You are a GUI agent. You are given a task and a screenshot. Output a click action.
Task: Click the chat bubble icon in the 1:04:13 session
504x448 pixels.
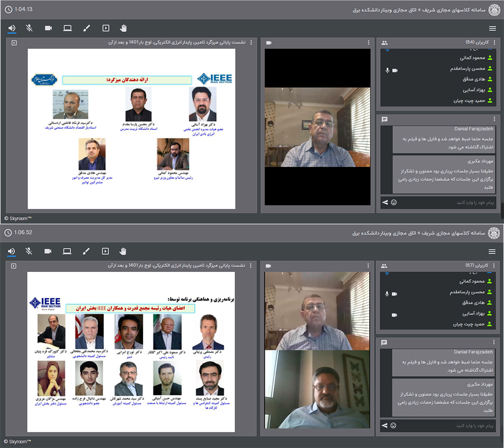[385, 119]
